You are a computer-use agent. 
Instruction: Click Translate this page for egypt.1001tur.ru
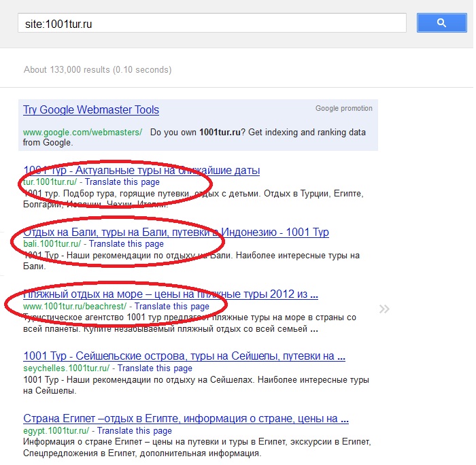[x=135, y=431]
